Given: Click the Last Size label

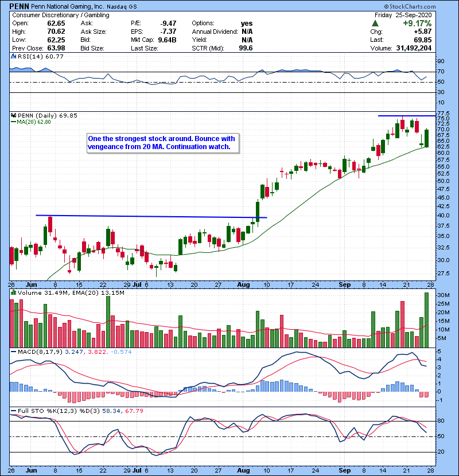Looking at the screenshot, I should (x=144, y=48).
